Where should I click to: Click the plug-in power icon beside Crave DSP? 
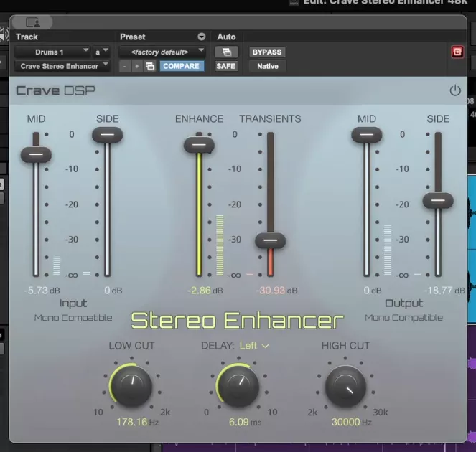[x=455, y=90]
